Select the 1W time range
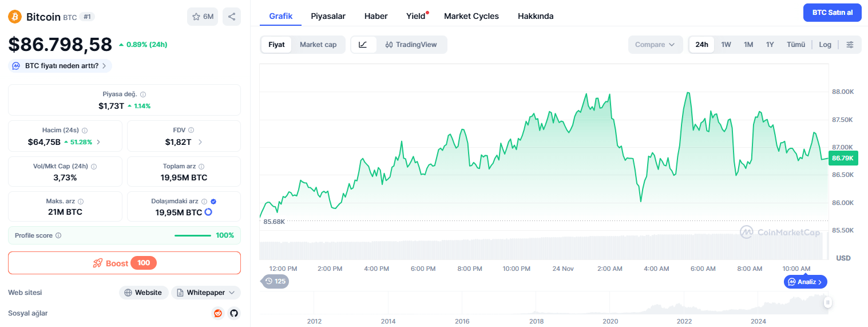Viewport: 868px width, 327px height. (x=726, y=45)
